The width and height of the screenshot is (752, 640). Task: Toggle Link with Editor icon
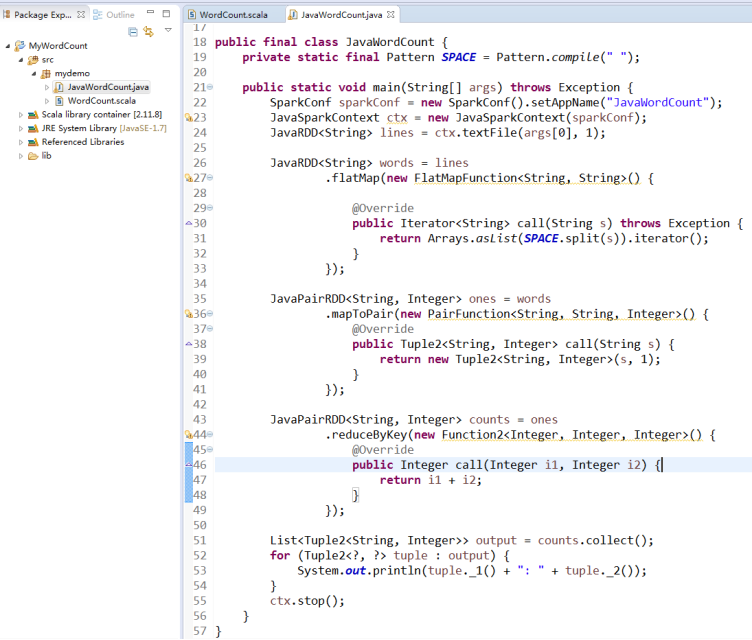pyautogui.click(x=149, y=32)
